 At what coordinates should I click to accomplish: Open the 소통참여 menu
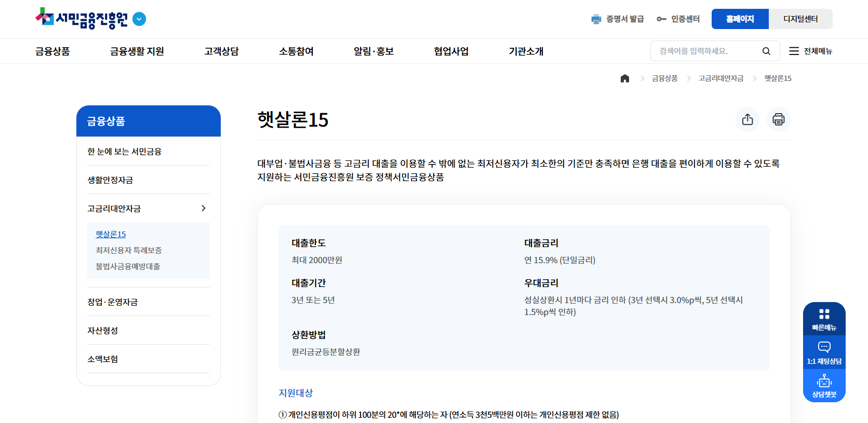[x=296, y=51]
